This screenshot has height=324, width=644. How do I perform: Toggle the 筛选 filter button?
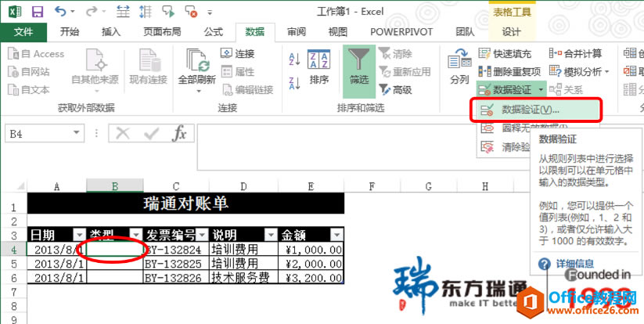pyautogui.click(x=359, y=71)
